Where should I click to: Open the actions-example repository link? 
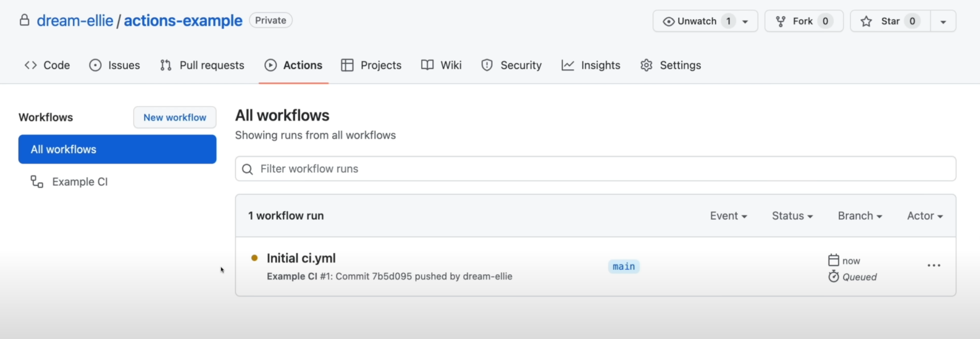[183, 20]
